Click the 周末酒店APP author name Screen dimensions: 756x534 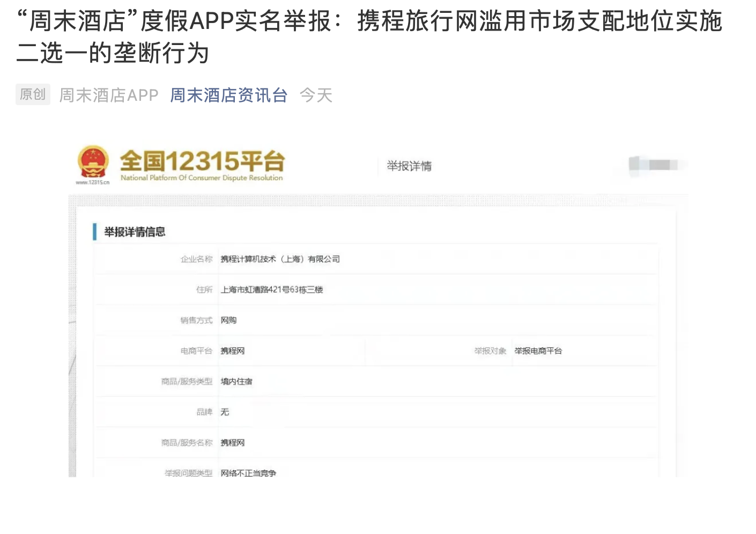109,95
